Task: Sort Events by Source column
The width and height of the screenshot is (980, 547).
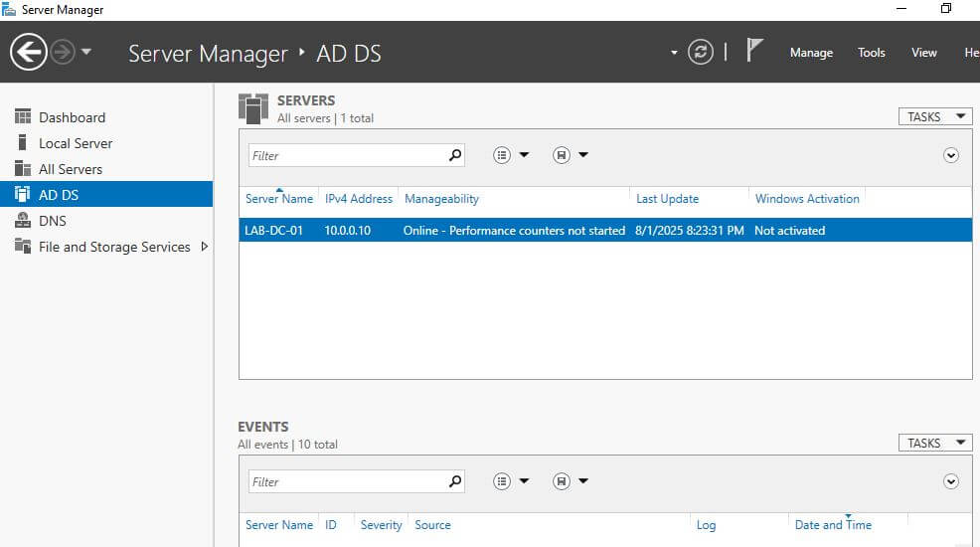Action: coord(432,525)
